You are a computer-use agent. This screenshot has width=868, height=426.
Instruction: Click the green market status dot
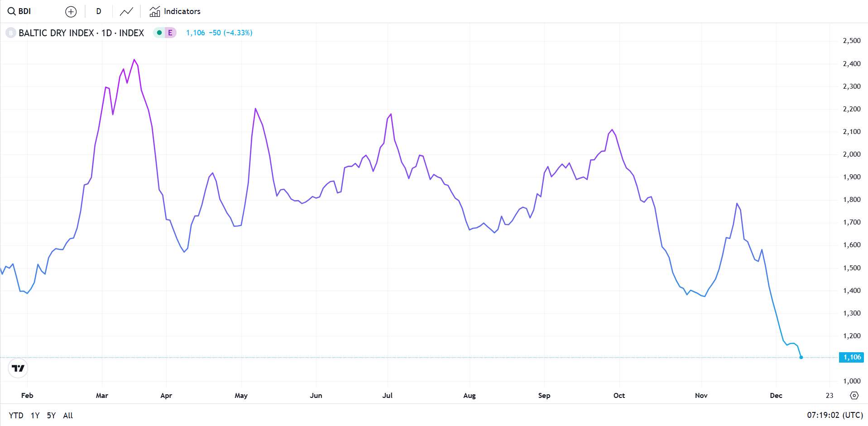click(159, 33)
